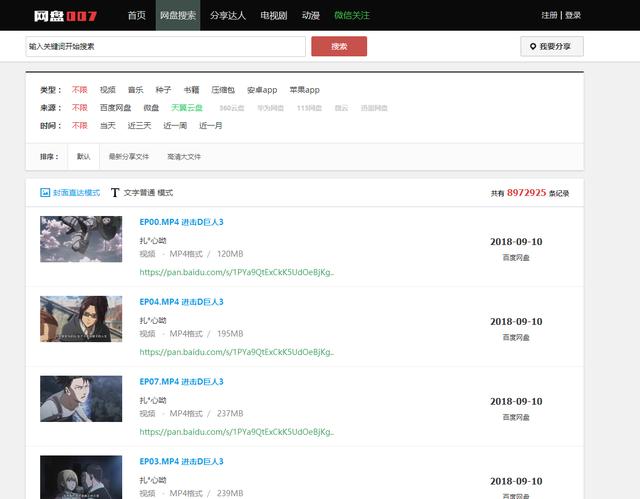Click the EP04.MP4 cover thumbnail
The image size is (640, 499).
pos(81,319)
